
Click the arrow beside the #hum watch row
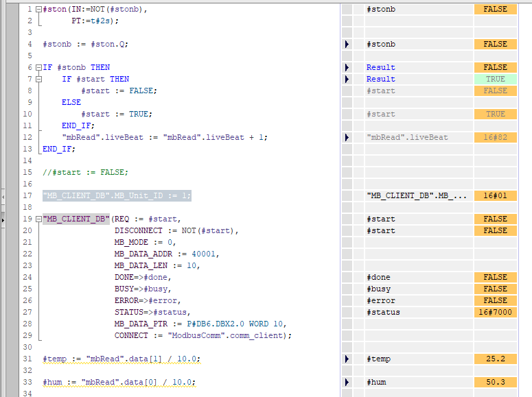point(347,382)
